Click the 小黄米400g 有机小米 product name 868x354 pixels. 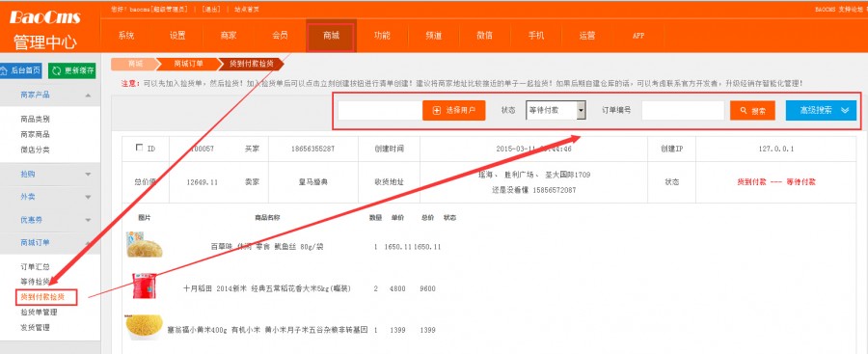[267, 330]
